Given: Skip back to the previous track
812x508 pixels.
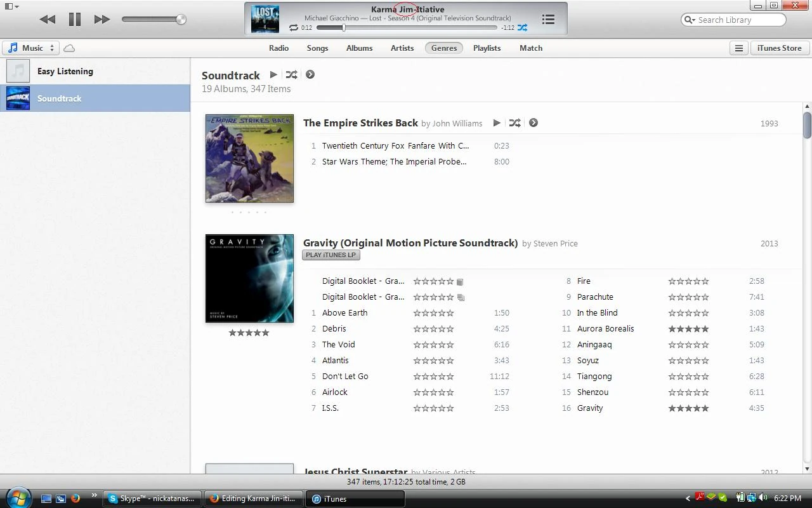Looking at the screenshot, I should (48, 20).
